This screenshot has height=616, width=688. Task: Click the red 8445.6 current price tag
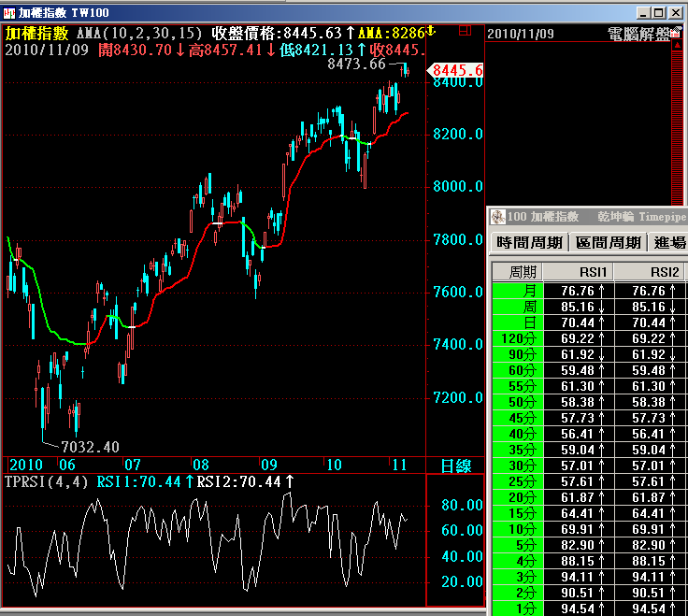(x=455, y=70)
